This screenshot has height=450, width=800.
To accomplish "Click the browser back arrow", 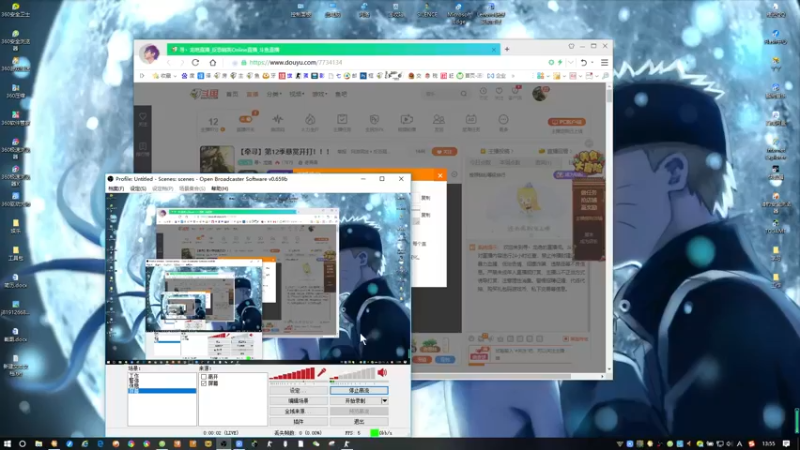I will click(169, 62).
